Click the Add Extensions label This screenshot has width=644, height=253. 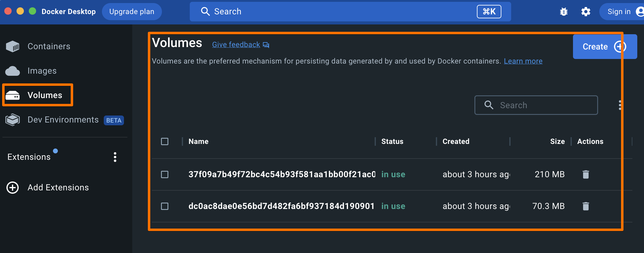click(x=58, y=188)
